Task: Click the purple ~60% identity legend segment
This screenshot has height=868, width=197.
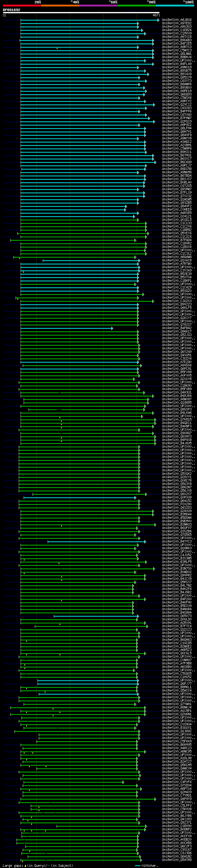Action: 98,6
